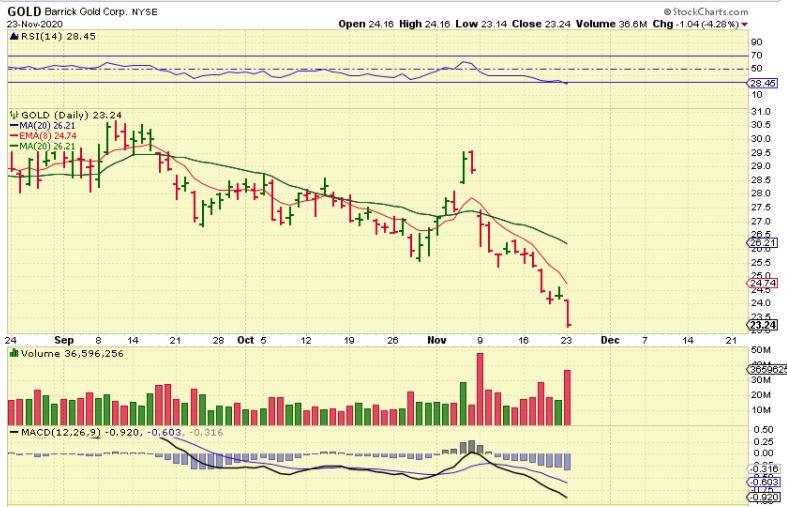Viewport: 787px width, 507px height.
Task: Click the green volume icon beside Volume label
Action: (14, 353)
